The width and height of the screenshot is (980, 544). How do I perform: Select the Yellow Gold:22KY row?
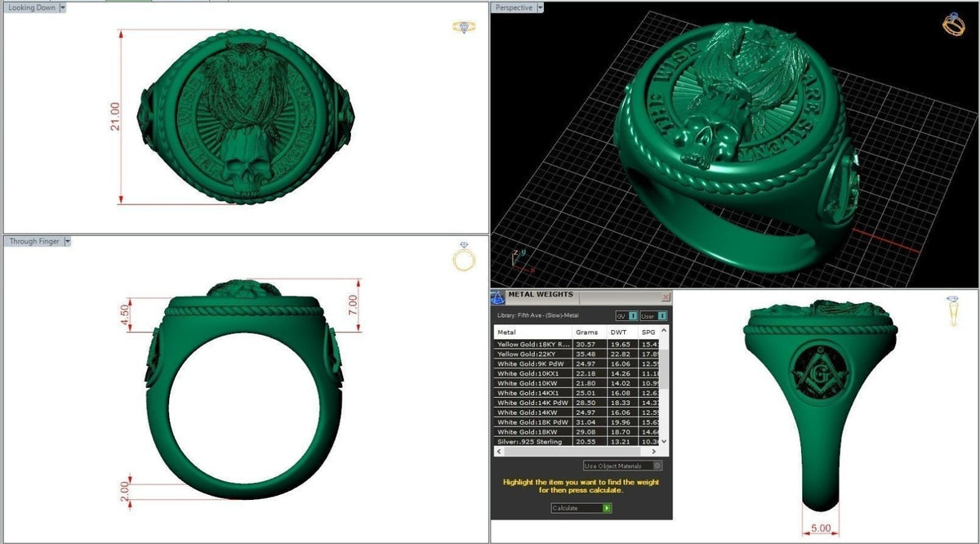point(577,354)
